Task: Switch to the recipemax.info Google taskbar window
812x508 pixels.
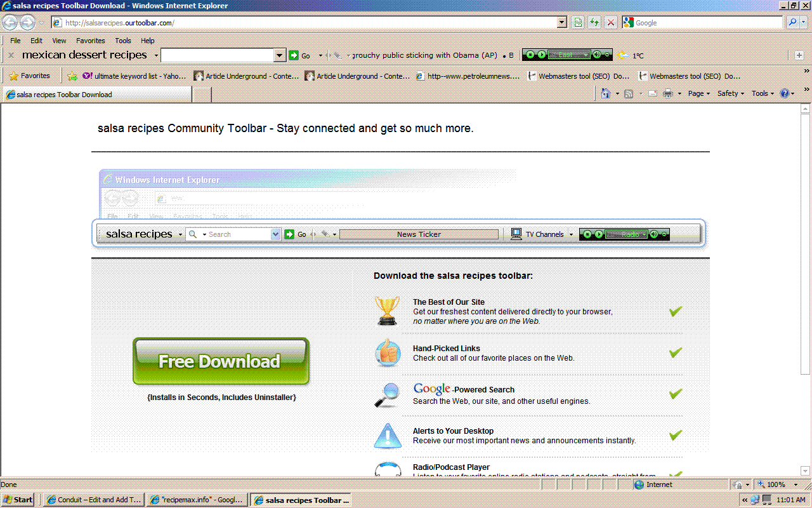Action: (197, 500)
